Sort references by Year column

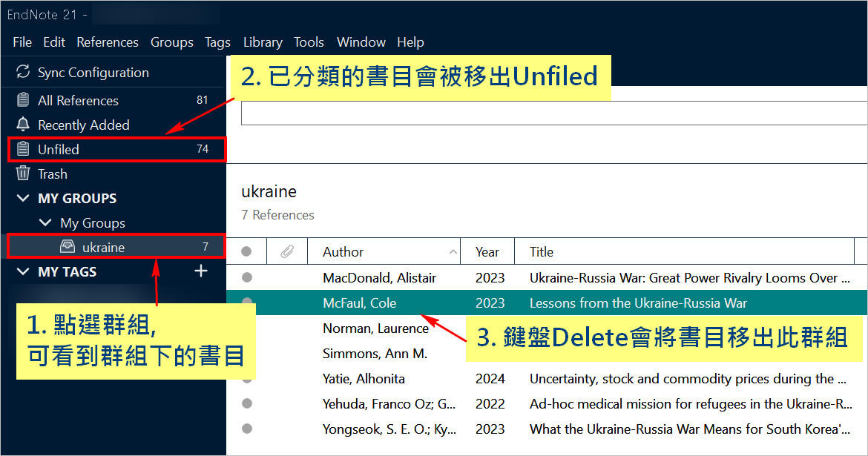pyautogui.click(x=487, y=252)
